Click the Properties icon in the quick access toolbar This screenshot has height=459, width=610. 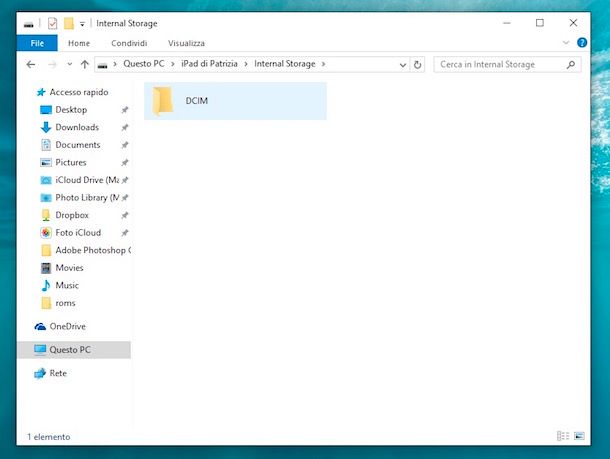[x=52, y=23]
